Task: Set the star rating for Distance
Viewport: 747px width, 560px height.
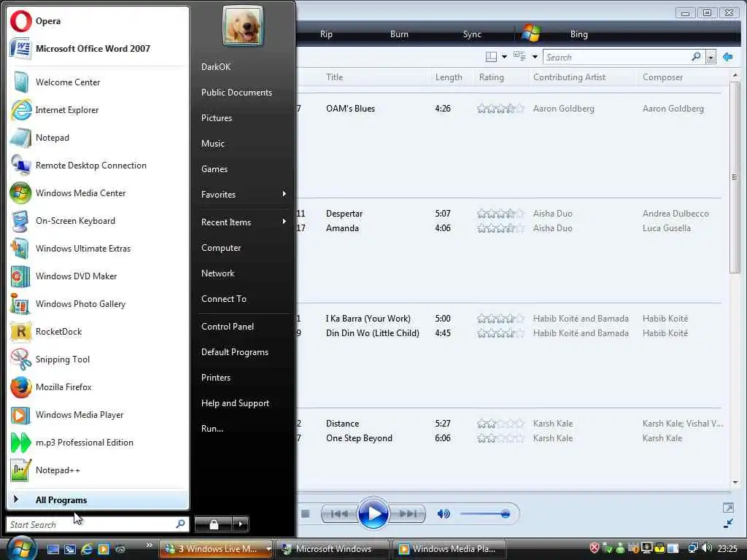Action: pos(500,424)
